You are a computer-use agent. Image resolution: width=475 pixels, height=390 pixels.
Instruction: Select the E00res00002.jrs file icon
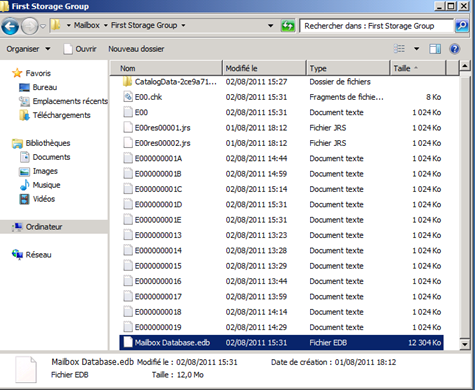(x=128, y=143)
